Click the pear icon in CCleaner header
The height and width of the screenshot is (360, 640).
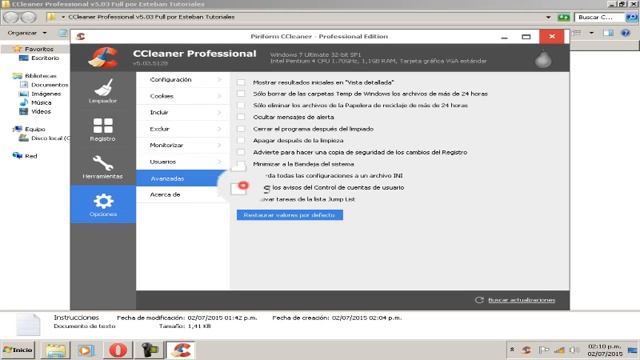coord(543,59)
